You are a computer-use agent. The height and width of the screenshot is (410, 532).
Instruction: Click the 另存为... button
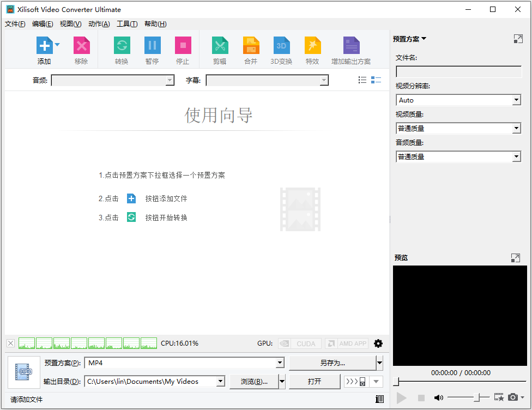(332, 363)
